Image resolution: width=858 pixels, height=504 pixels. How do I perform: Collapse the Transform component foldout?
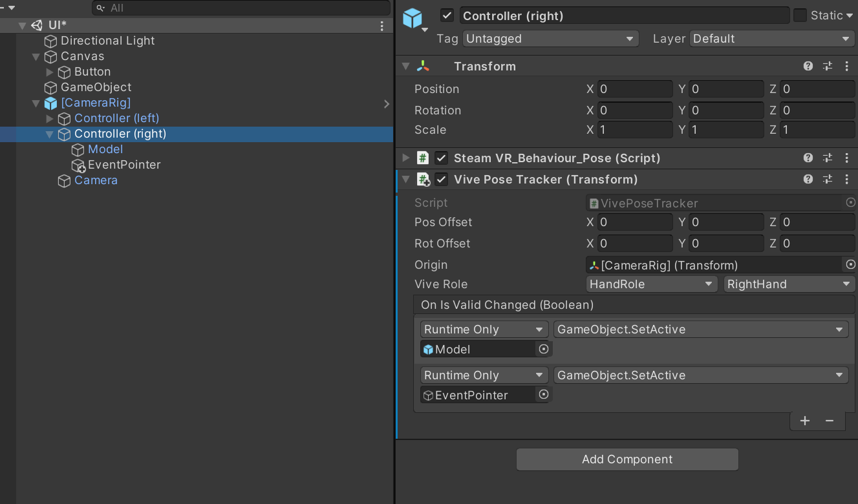pos(406,66)
